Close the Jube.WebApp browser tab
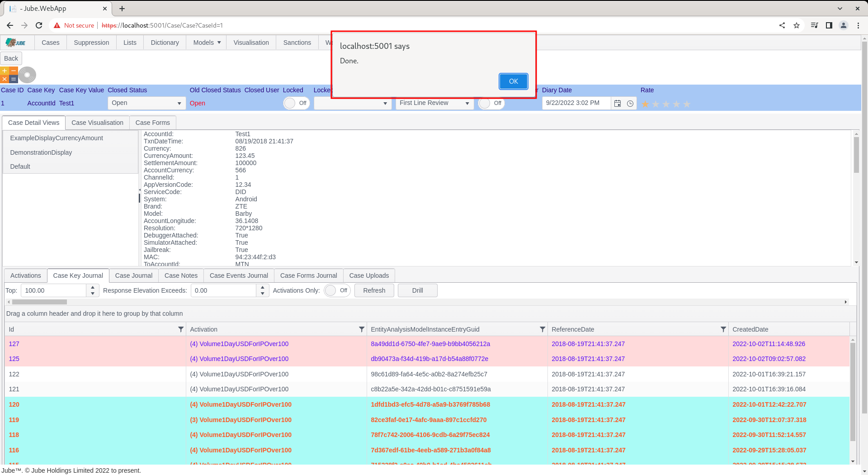The width and height of the screenshot is (868, 475). [105, 9]
